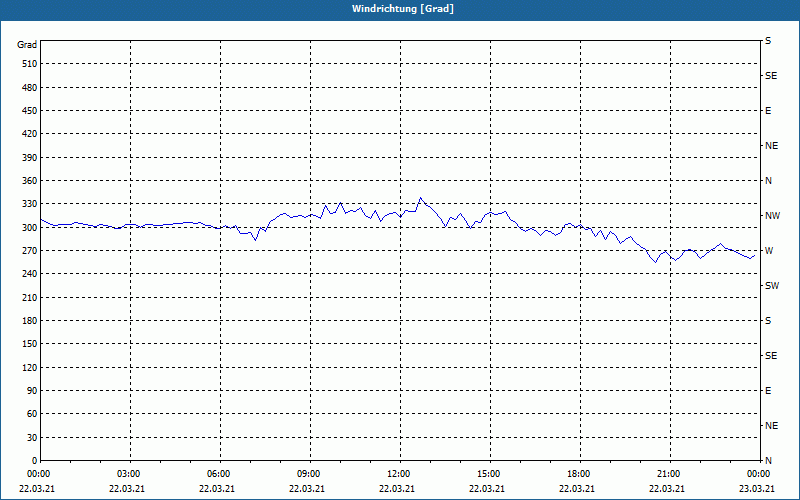Image resolution: width=800 pixels, height=500 pixels.
Task: Click the N compass label beside 360 gridline
Action: coord(768,181)
